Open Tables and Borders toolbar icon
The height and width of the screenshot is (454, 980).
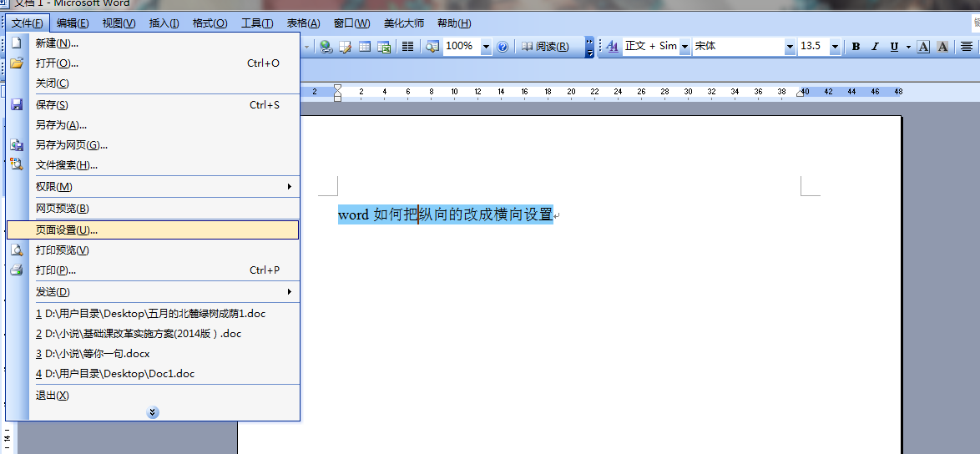pos(345,46)
